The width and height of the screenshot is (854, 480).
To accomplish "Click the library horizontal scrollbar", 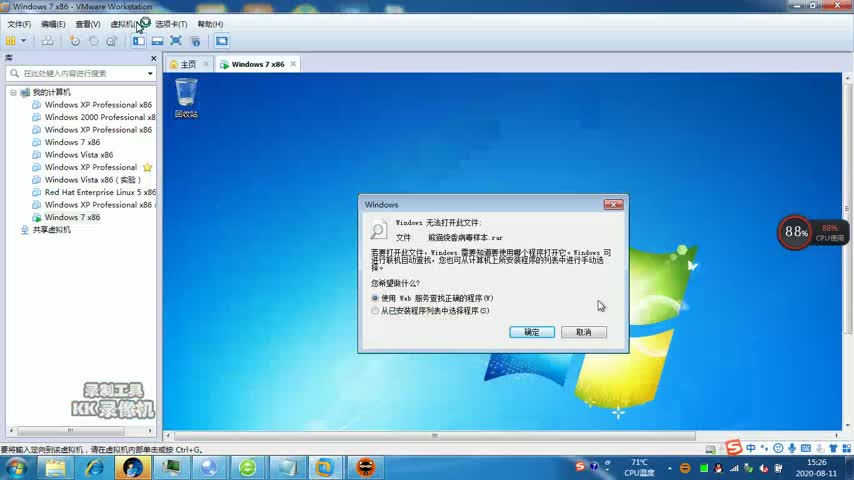I will tap(70, 430).
